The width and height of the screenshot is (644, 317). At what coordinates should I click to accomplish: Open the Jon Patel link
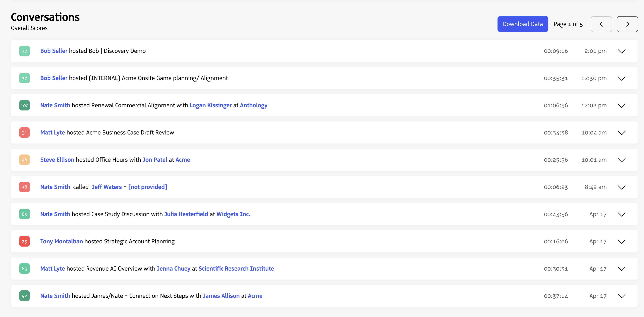pos(155,160)
